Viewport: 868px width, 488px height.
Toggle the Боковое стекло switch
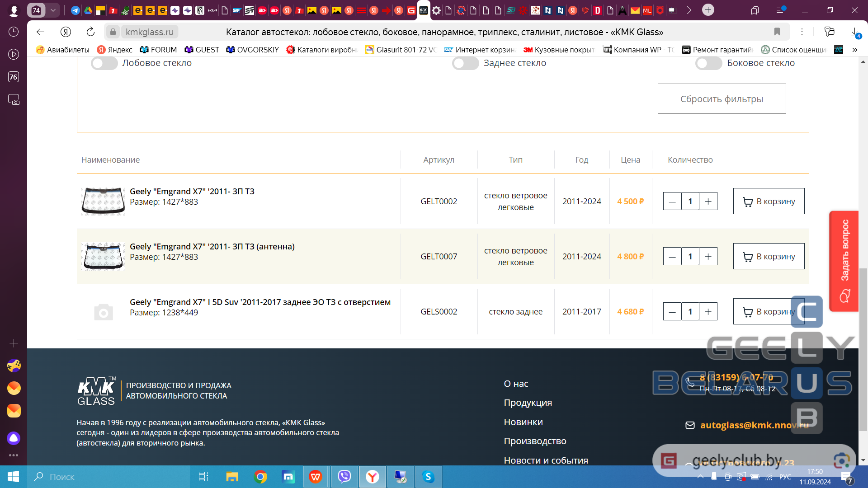click(708, 63)
